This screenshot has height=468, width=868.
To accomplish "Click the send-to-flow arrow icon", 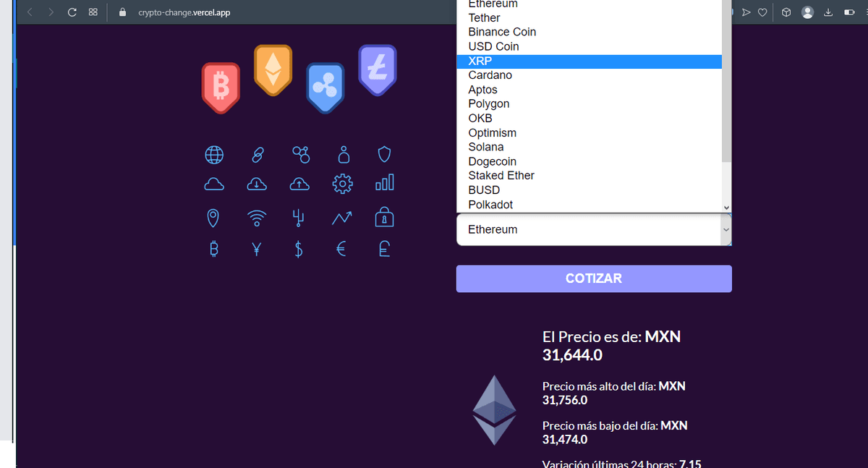I will coord(746,12).
